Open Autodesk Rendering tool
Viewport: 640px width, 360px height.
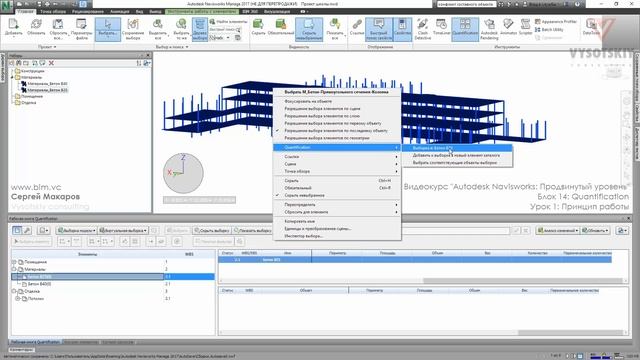(x=489, y=29)
